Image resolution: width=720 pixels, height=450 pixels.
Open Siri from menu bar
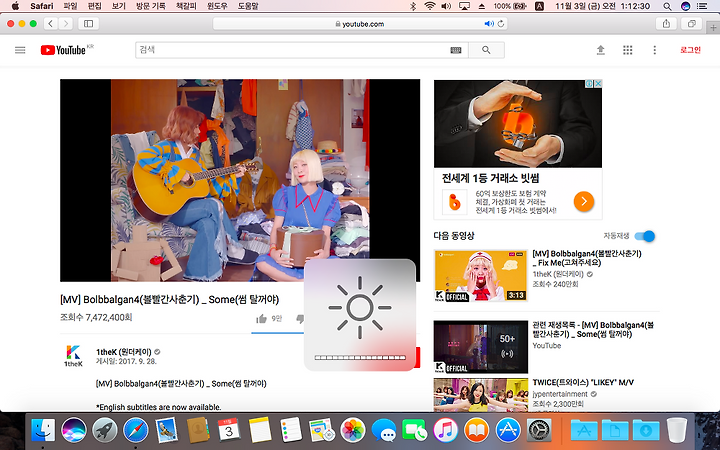pyautogui.click(x=685, y=6)
